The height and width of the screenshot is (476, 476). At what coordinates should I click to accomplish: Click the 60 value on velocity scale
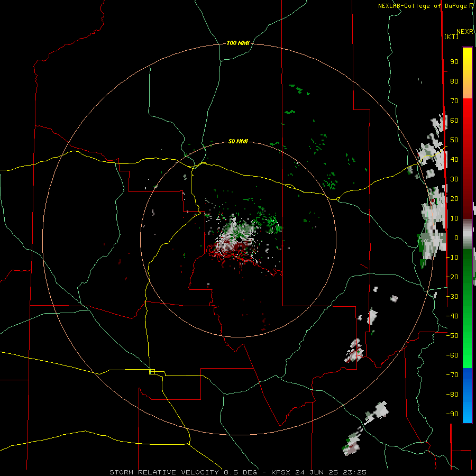(x=454, y=121)
